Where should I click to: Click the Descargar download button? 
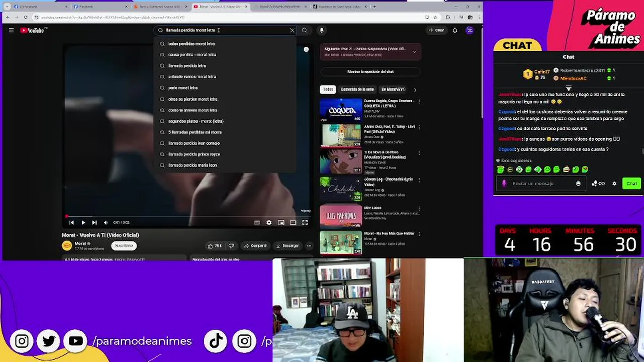point(288,246)
